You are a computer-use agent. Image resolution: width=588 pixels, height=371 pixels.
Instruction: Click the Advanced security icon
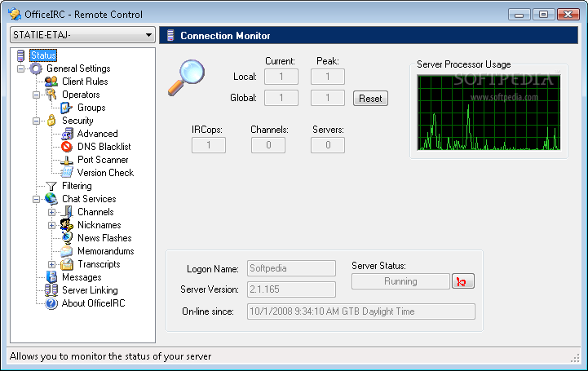click(67, 134)
